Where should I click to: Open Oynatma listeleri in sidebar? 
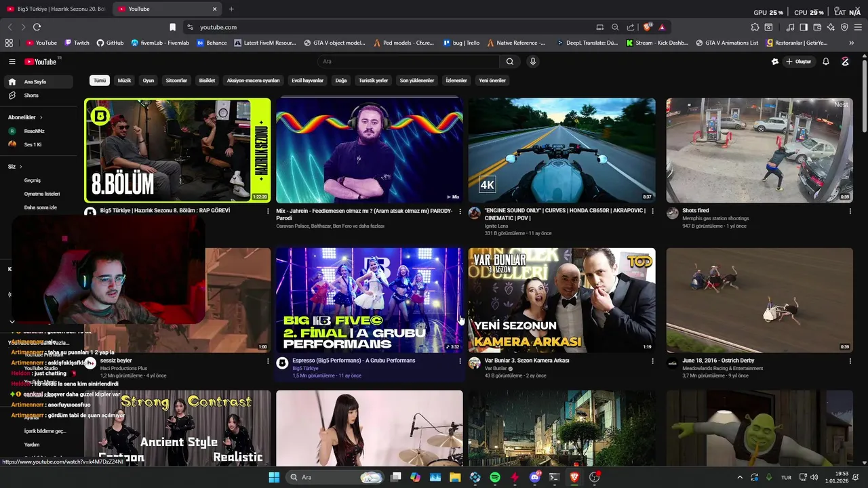click(42, 194)
